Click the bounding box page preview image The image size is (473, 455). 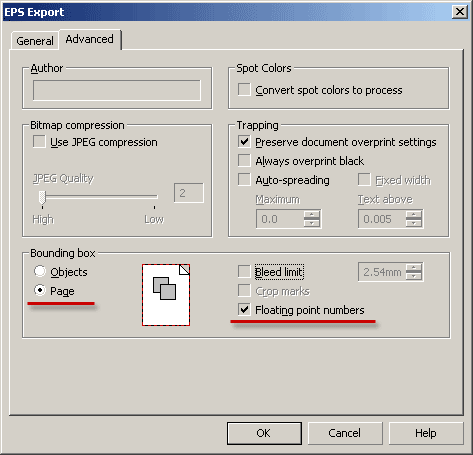click(x=166, y=295)
